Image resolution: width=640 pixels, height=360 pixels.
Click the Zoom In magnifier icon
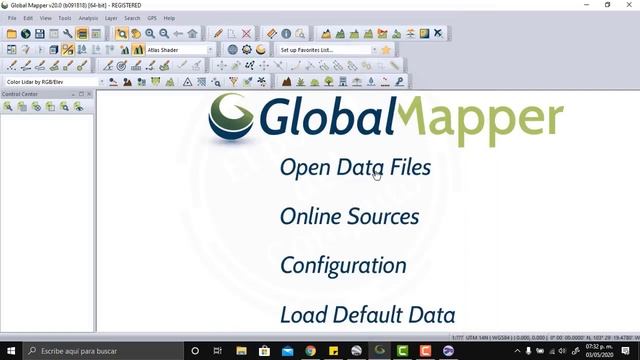click(150, 34)
